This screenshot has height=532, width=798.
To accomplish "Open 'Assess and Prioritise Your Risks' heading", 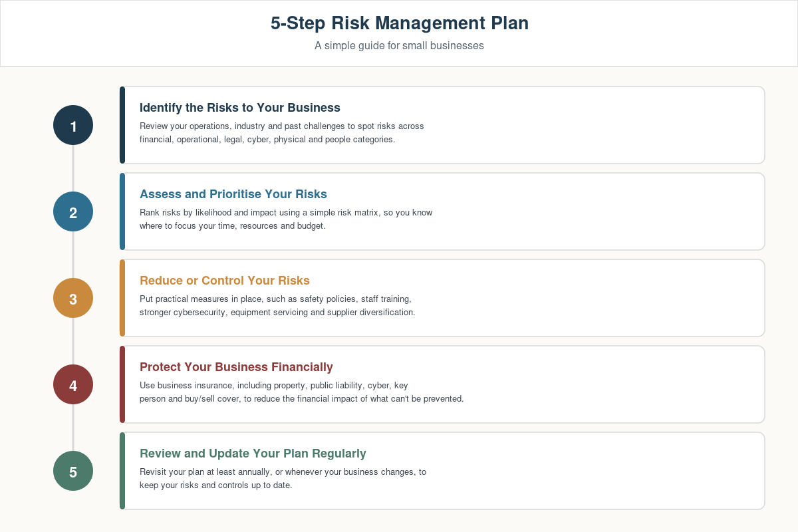I will [233, 194].
